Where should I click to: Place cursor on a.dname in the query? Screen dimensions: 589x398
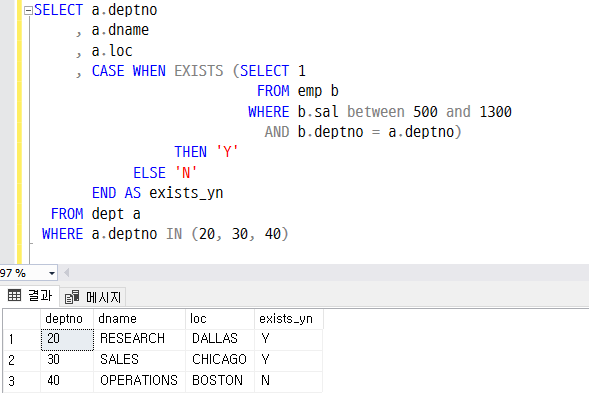(120, 30)
